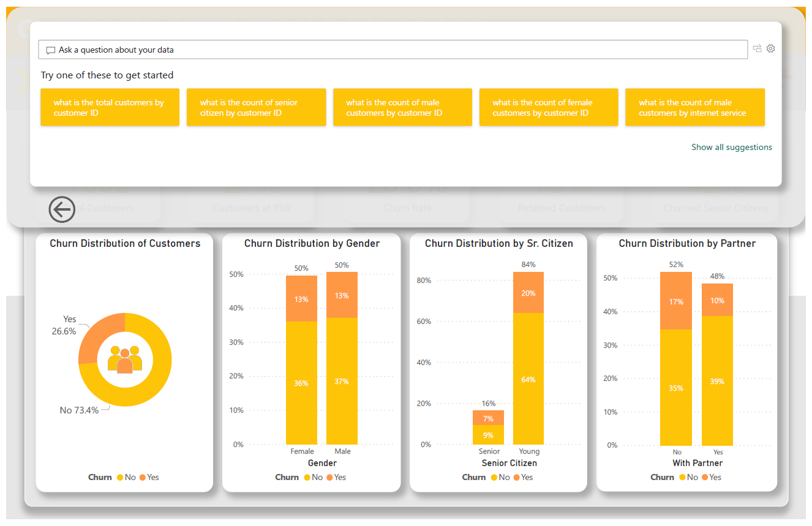
Task: Open Q&A settings gear icon
Action: tap(771, 49)
